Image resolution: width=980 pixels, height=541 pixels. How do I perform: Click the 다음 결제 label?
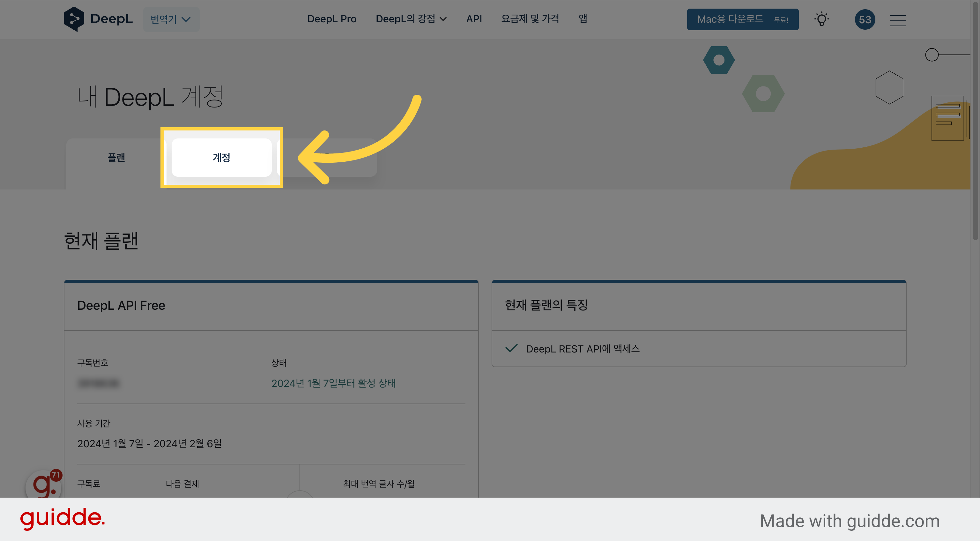pos(182,484)
